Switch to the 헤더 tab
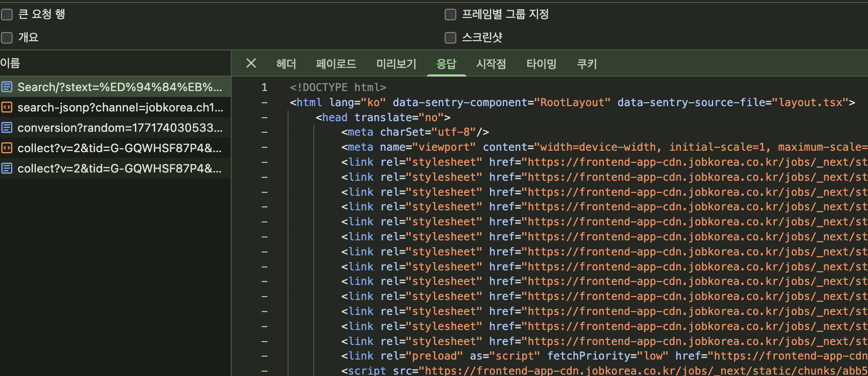Image resolution: width=868 pixels, height=376 pixels. (x=286, y=64)
